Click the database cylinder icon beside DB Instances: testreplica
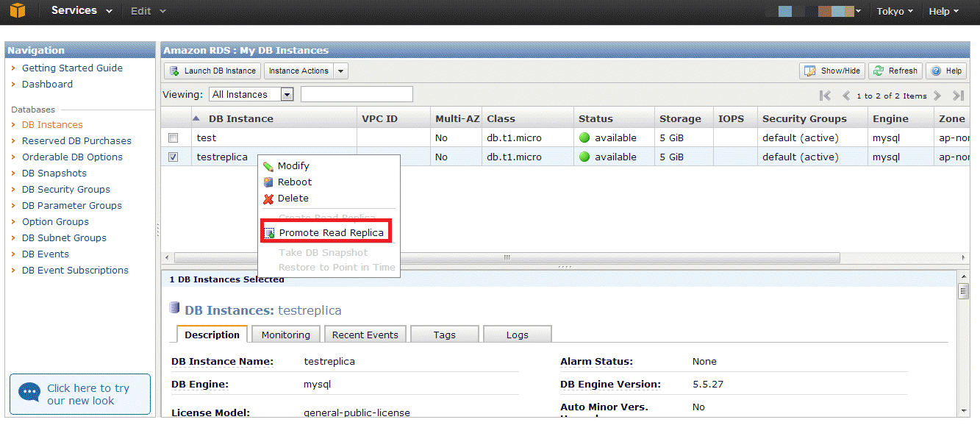980x425 pixels. point(175,308)
